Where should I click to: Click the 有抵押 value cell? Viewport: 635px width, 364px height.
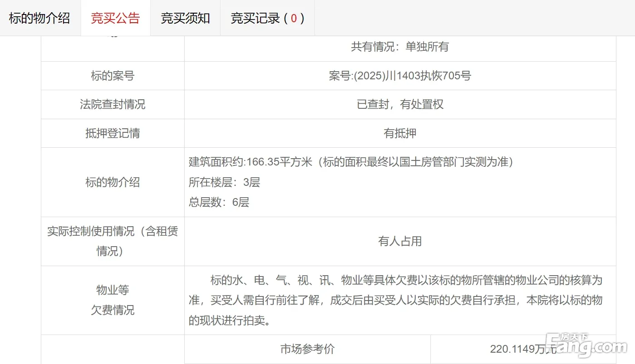tap(399, 133)
